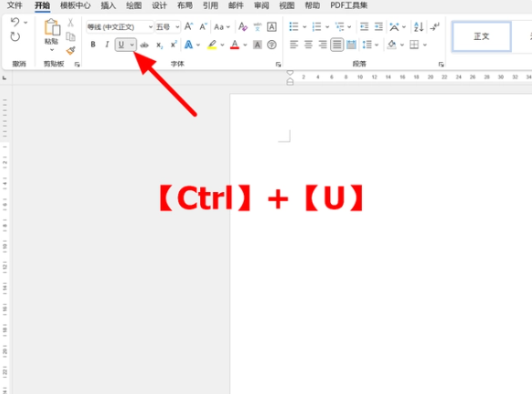Toggle Italic formatting

[x=107, y=45]
